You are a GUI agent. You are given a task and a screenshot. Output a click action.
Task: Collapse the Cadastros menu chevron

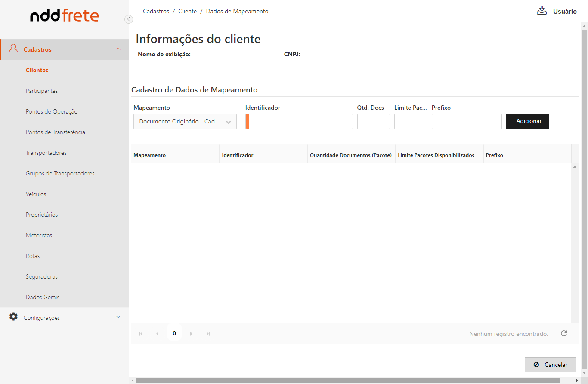(118, 49)
